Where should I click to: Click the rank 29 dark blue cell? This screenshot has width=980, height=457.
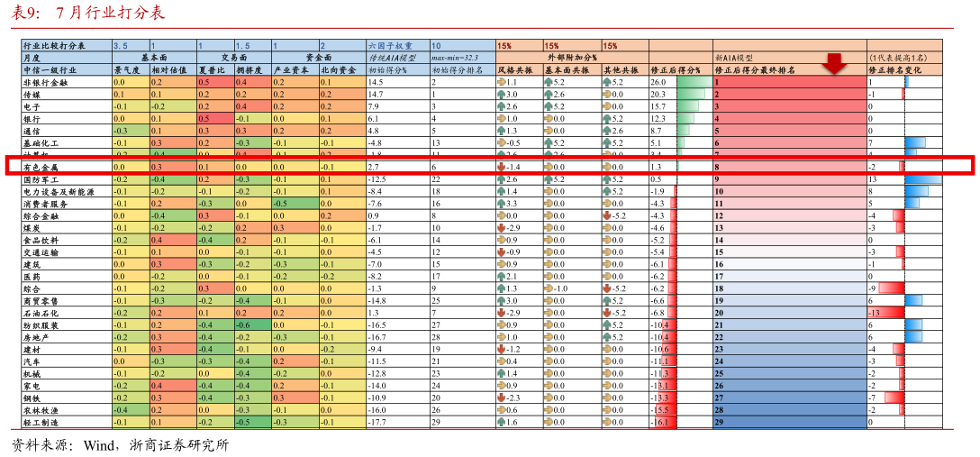789,422
